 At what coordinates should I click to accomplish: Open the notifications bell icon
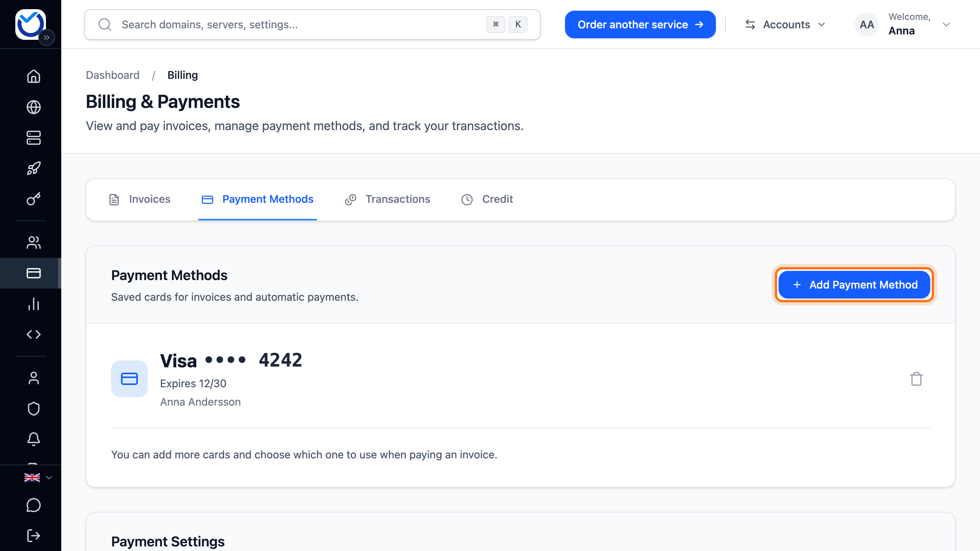click(x=34, y=439)
